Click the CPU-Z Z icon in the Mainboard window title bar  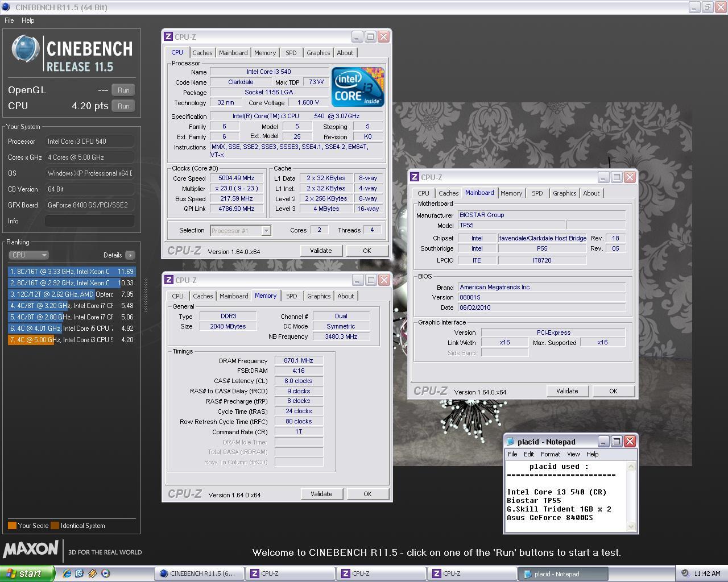click(x=415, y=177)
